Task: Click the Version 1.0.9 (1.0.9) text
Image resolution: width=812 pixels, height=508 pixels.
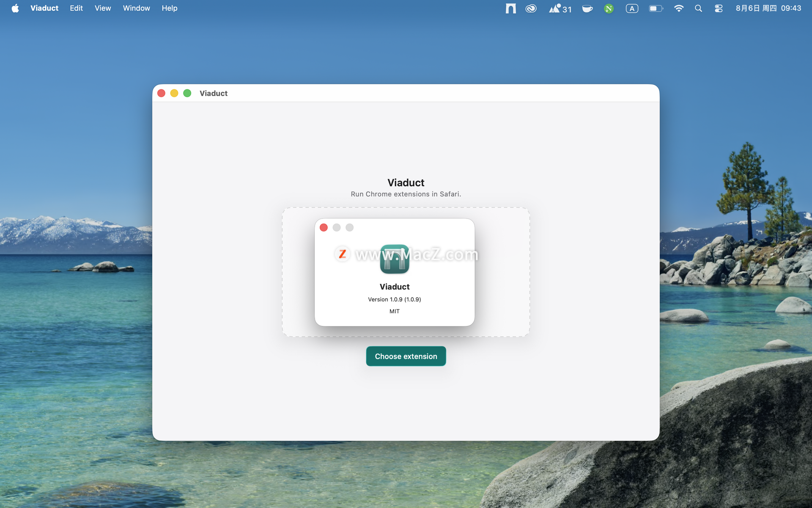Action: pyautogui.click(x=395, y=299)
